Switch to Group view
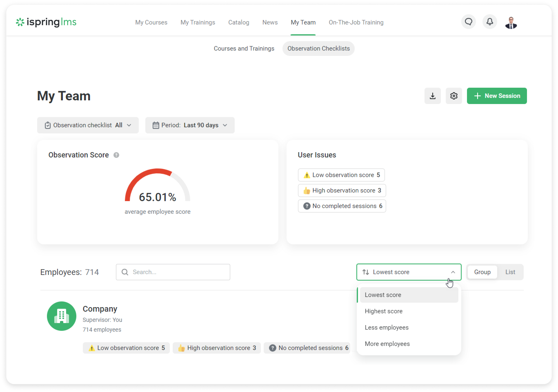This screenshot has width=558, height=392. (482, 272)
